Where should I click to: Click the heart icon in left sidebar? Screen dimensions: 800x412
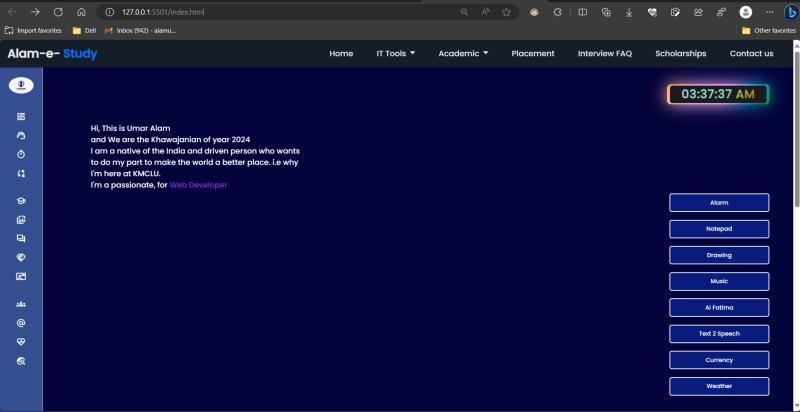tap(21, 342)
